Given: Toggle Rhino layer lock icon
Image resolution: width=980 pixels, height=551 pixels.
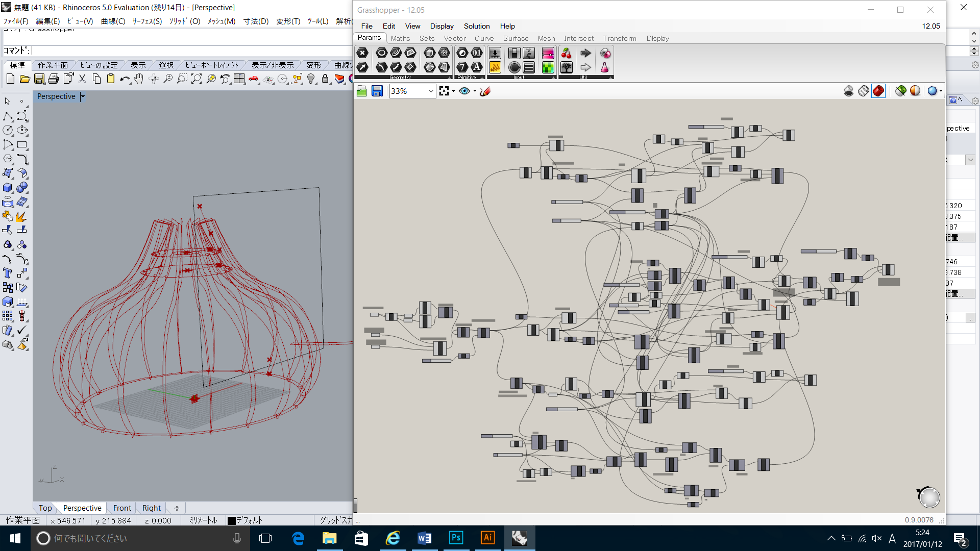Looking at the screenshot, I should [325, 79].
